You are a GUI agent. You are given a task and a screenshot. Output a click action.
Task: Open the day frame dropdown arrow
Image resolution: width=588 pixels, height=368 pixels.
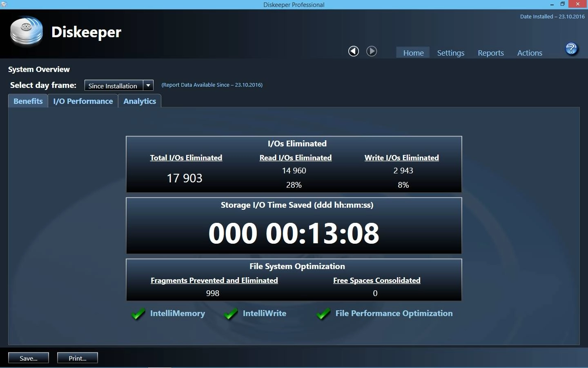(148, 85)
